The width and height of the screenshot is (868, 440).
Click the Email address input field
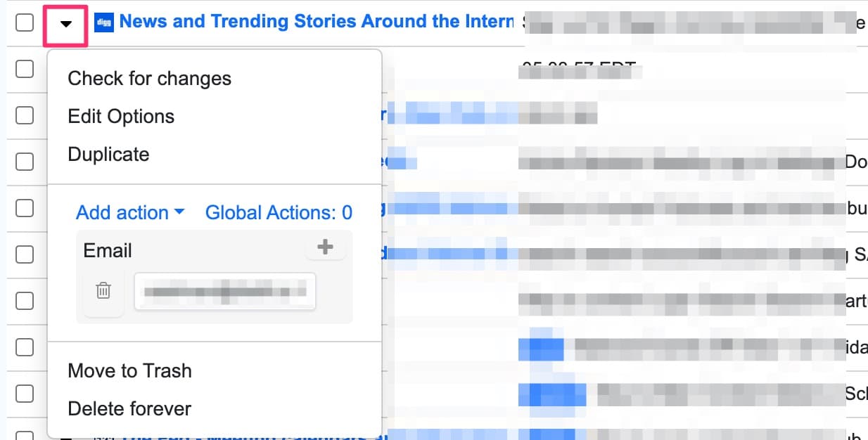tap(225, 291)
